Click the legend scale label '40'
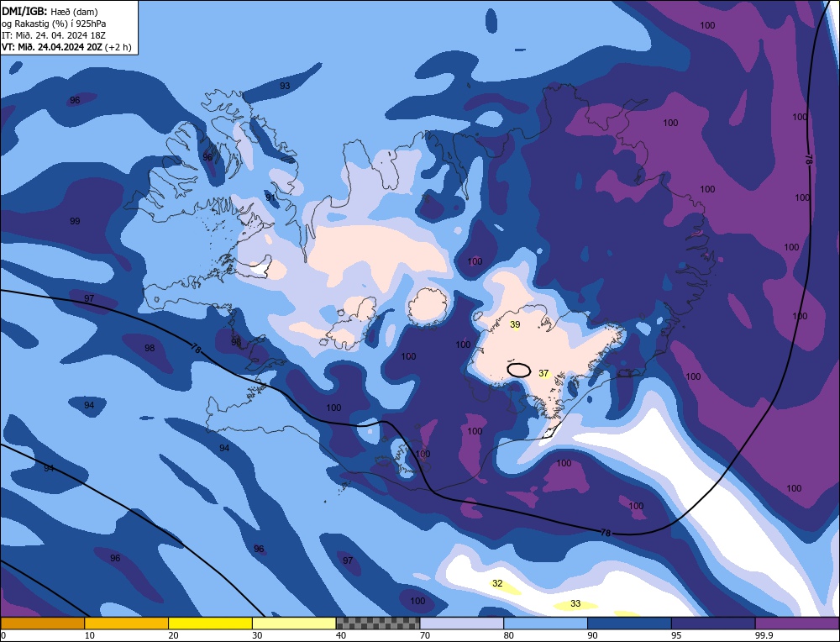 341,635
